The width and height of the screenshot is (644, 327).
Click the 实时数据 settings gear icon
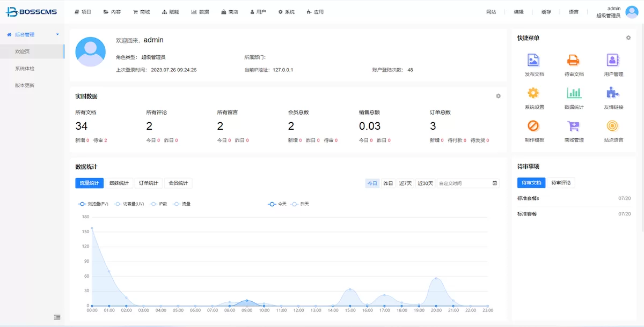[x=498, y=96]
